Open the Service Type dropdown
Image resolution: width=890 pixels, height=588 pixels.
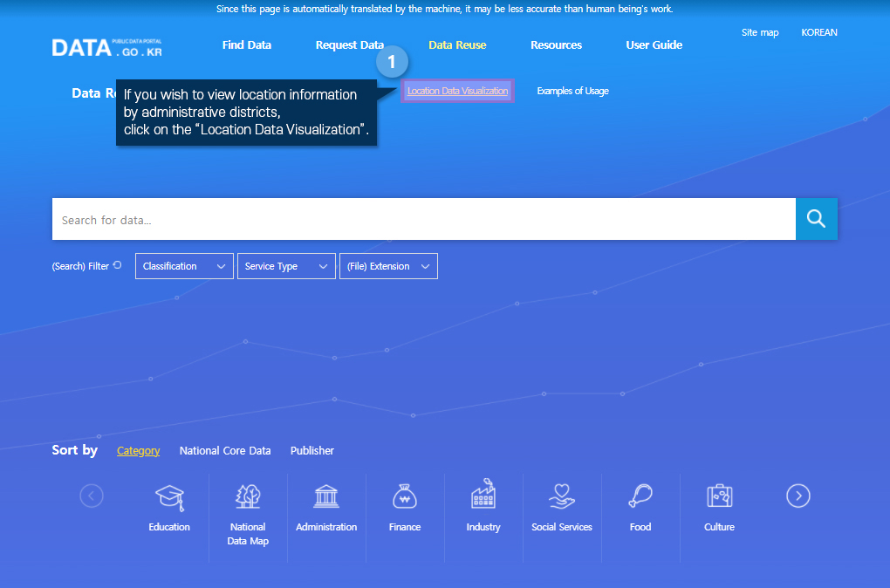pyautogui.click(x=286, y=266)
